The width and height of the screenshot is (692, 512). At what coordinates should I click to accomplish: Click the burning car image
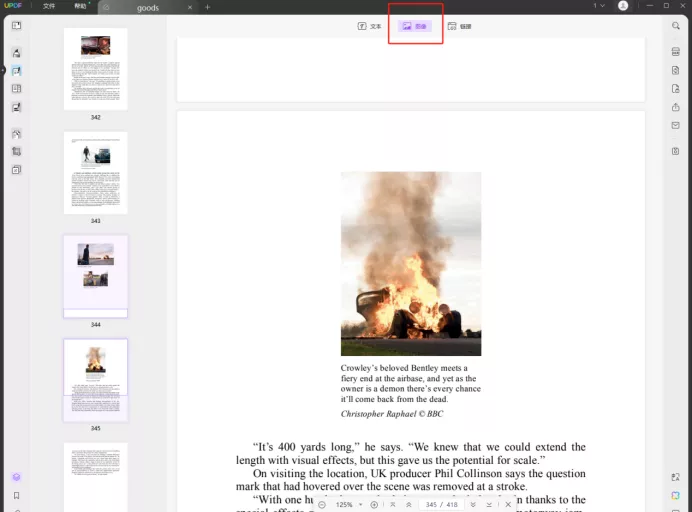point(410,263)
